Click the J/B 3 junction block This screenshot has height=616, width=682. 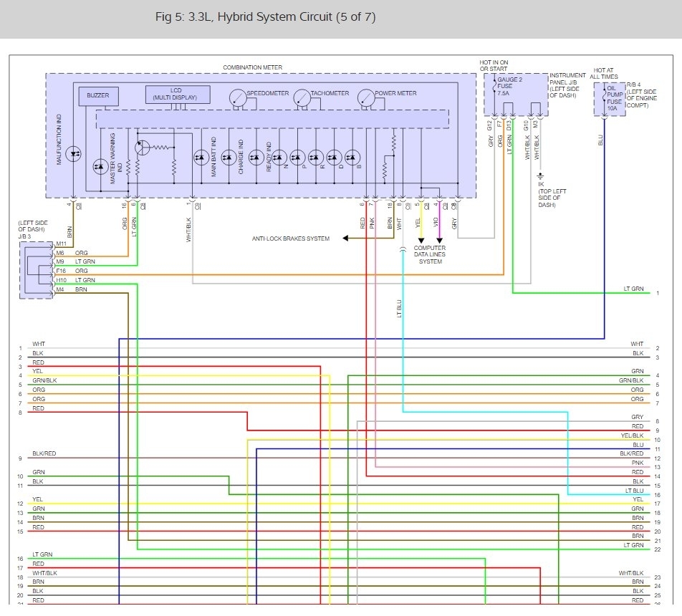(37, 270)
